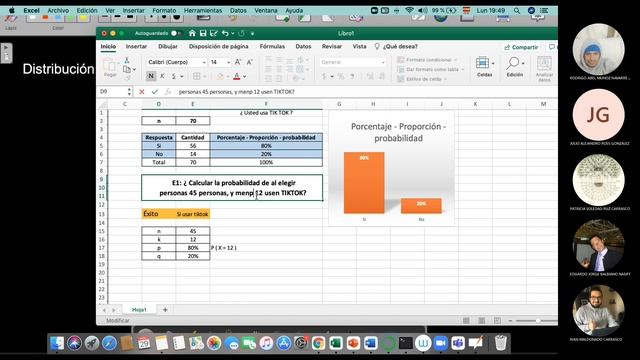640x360 pixels.
Task: Open the Disposición de página tab
Action: coord(219,47)
